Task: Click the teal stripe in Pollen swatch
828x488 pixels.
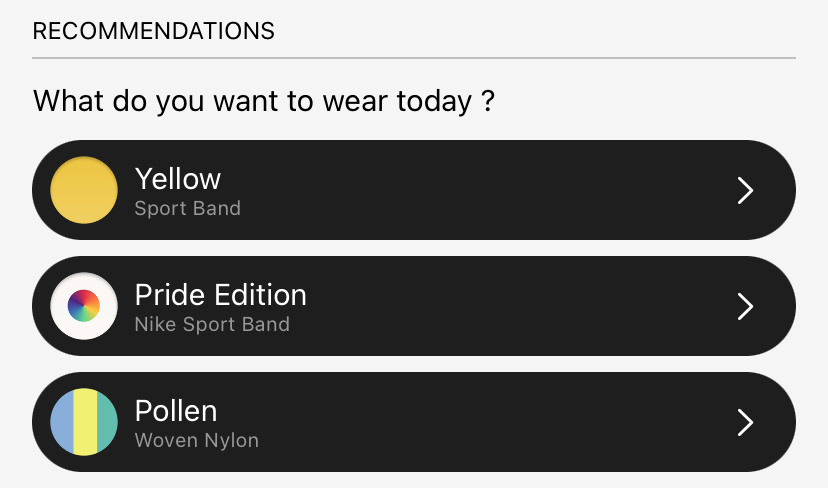Action: (x=107, y=422)
